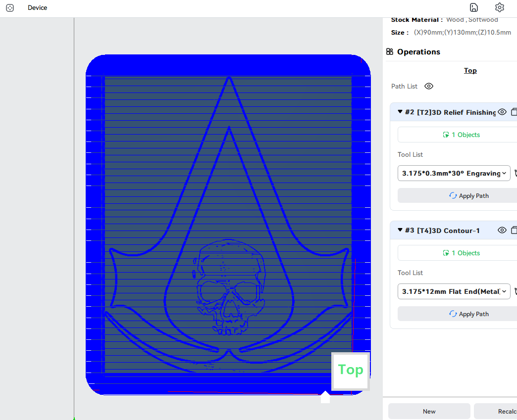The height and width of the screenshot is (420, 517).
Task: Apply Path for 3D Contour-1
Action: 468,314
